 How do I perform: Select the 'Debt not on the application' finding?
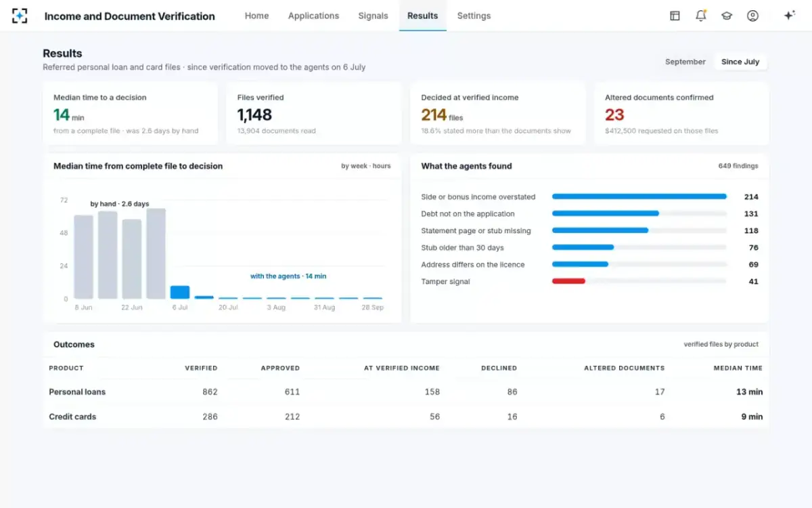coord(590,214)
